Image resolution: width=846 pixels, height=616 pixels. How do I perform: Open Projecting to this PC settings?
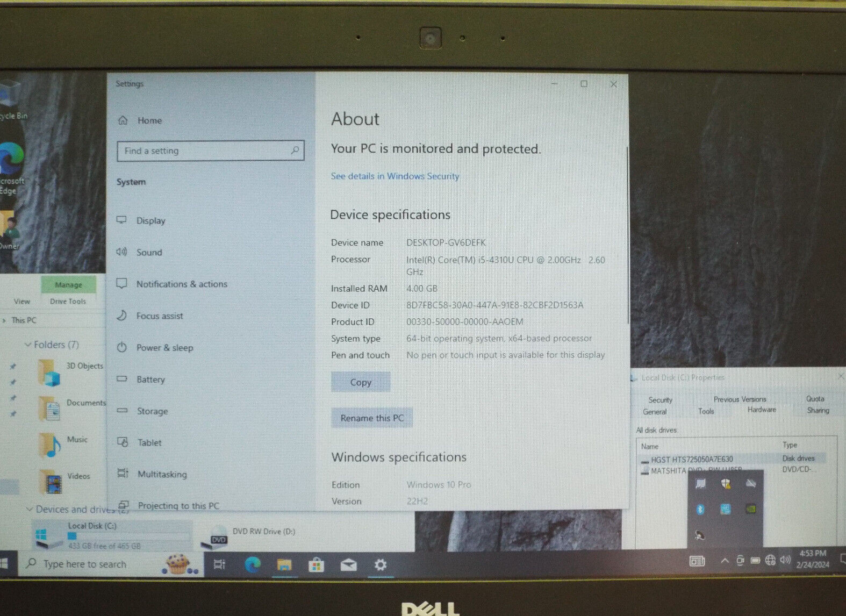pos(168,505)
